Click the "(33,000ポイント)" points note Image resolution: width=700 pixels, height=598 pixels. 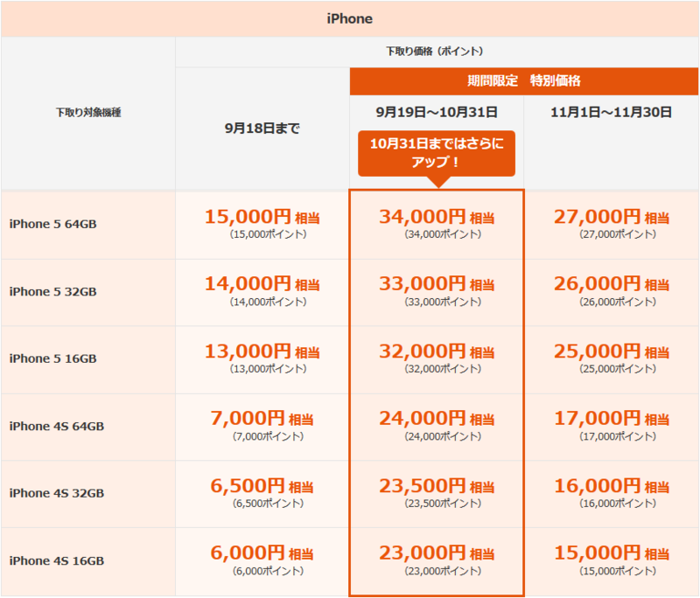click(443, 302)
